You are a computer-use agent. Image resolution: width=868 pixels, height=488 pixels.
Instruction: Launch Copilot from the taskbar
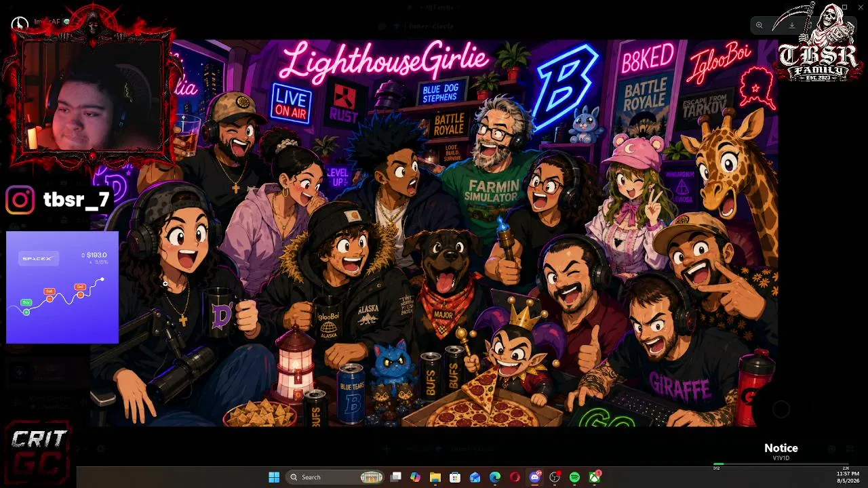416,477
